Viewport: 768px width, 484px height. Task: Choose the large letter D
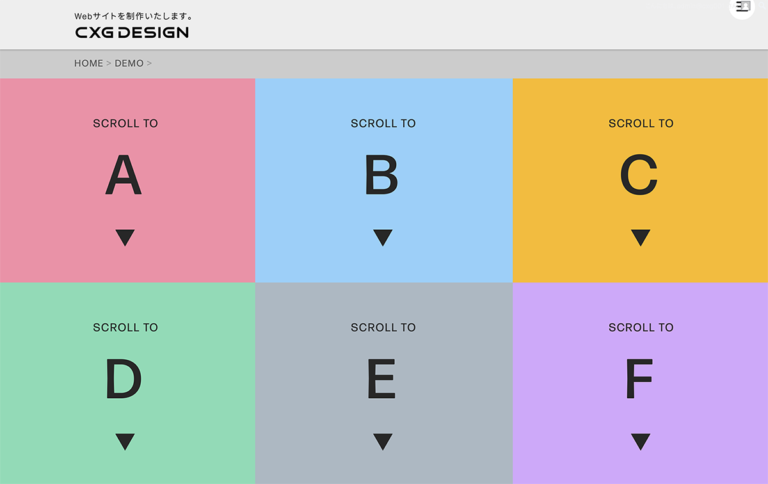(x=124, y=380)
